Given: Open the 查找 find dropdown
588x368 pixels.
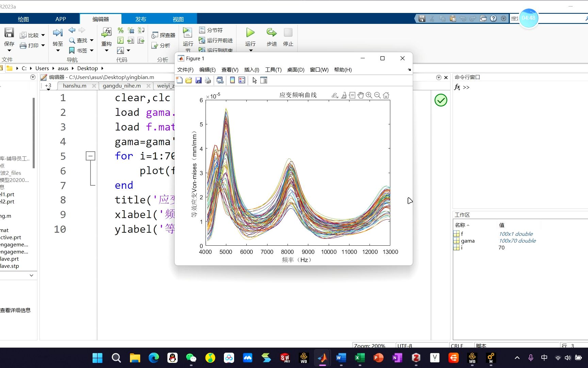Looking at the screenshot, I should point(91,40).
